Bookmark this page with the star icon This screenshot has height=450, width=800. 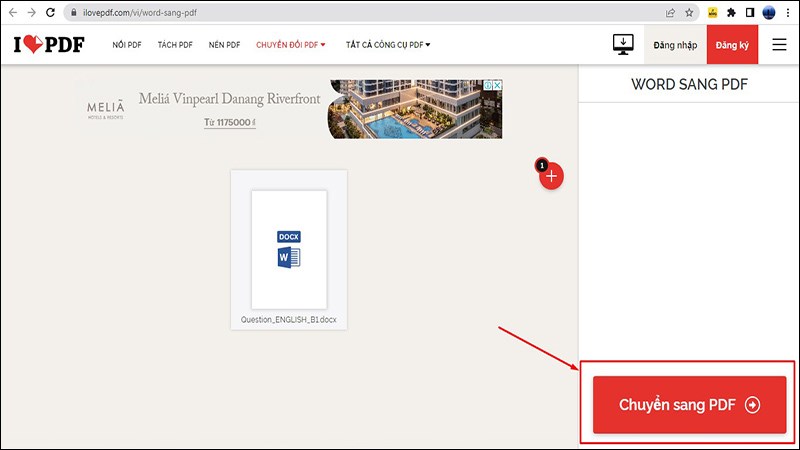coord(688,13)
